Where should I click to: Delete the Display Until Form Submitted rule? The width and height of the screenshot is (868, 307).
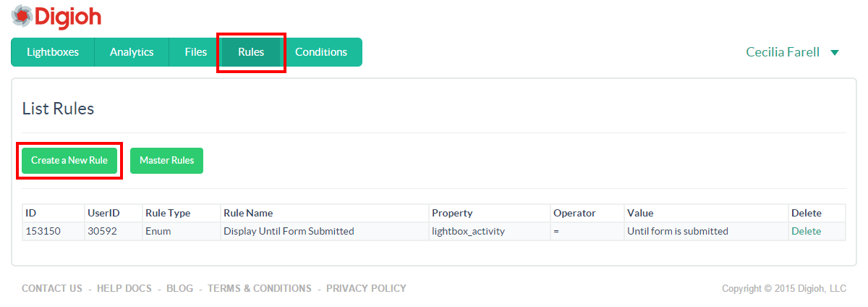[x=806, y=232]
